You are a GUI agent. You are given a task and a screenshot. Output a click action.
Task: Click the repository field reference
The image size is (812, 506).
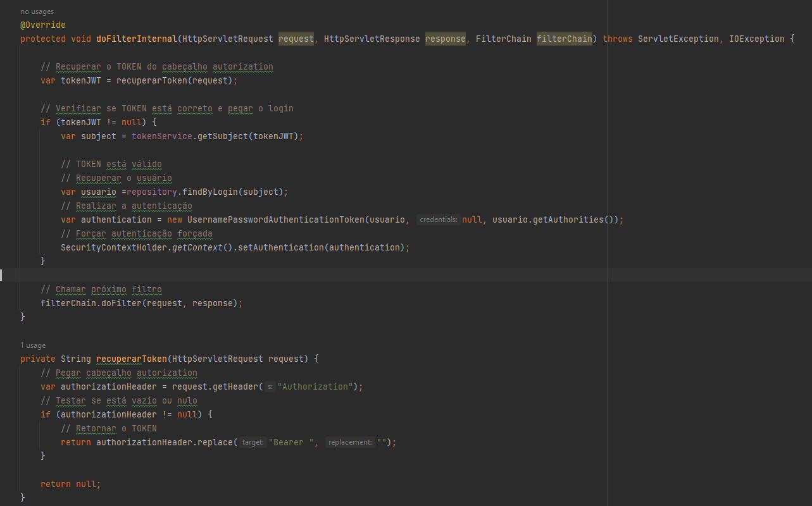click(152, 192)
